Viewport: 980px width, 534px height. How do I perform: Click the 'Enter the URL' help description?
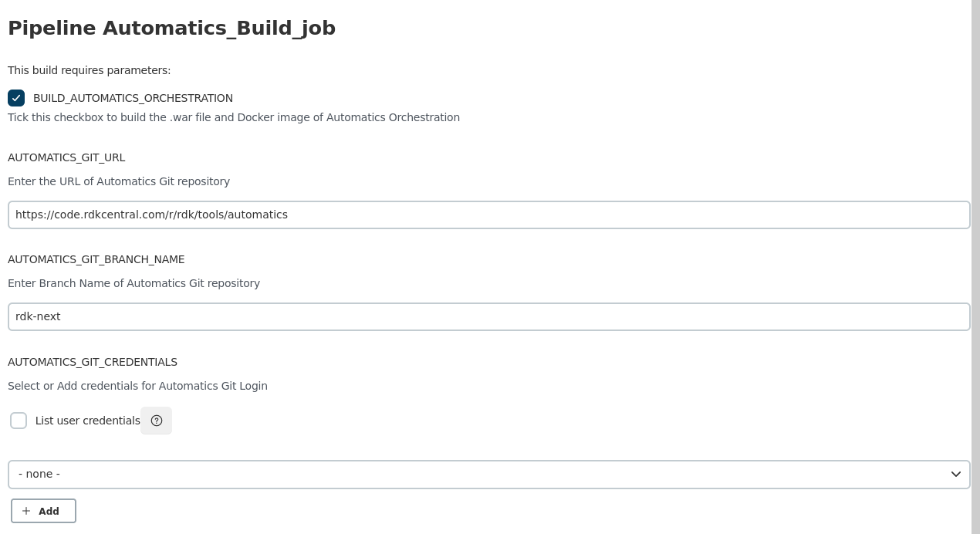pos(119,181)
